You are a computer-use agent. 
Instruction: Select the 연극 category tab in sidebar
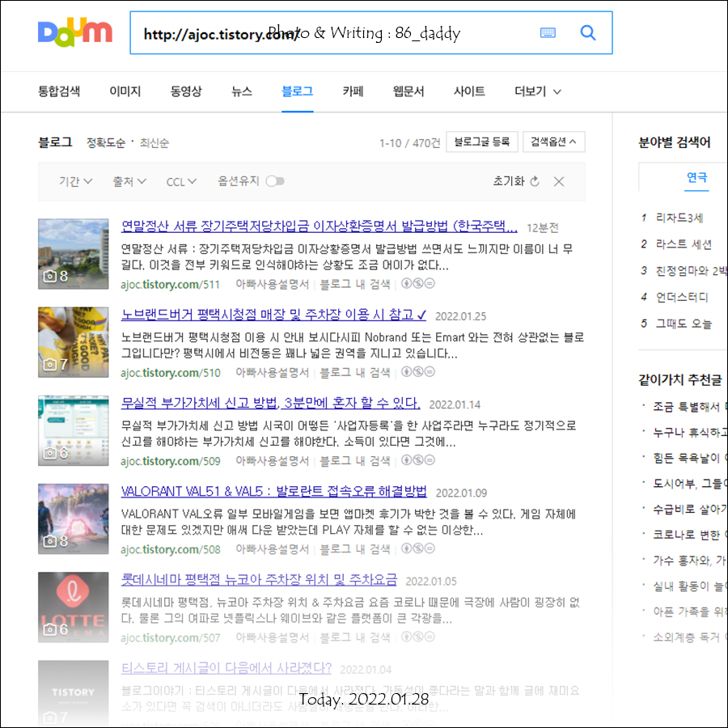[x=696, y=177]
